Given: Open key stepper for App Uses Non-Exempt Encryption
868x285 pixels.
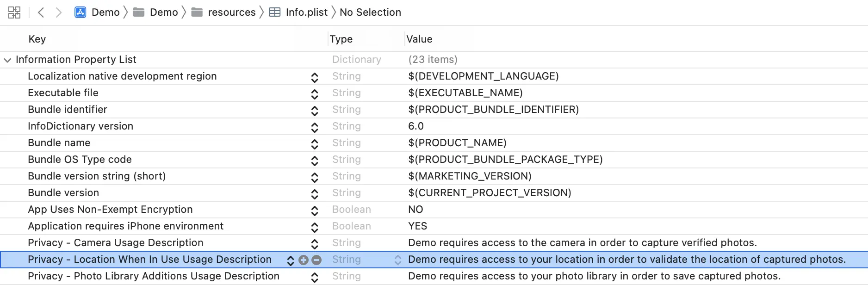Looking at the screenshot, I should (315, 211).
